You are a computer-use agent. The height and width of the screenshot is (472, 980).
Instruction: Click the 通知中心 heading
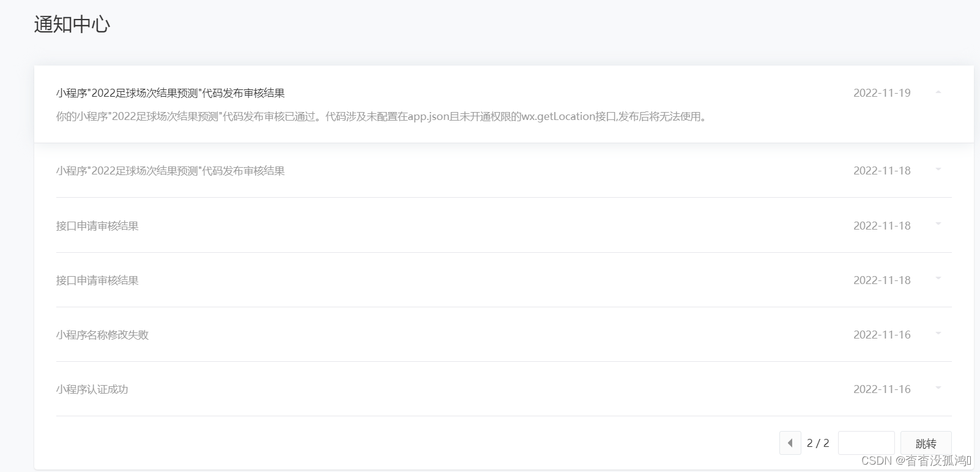[x=72, y=24]
